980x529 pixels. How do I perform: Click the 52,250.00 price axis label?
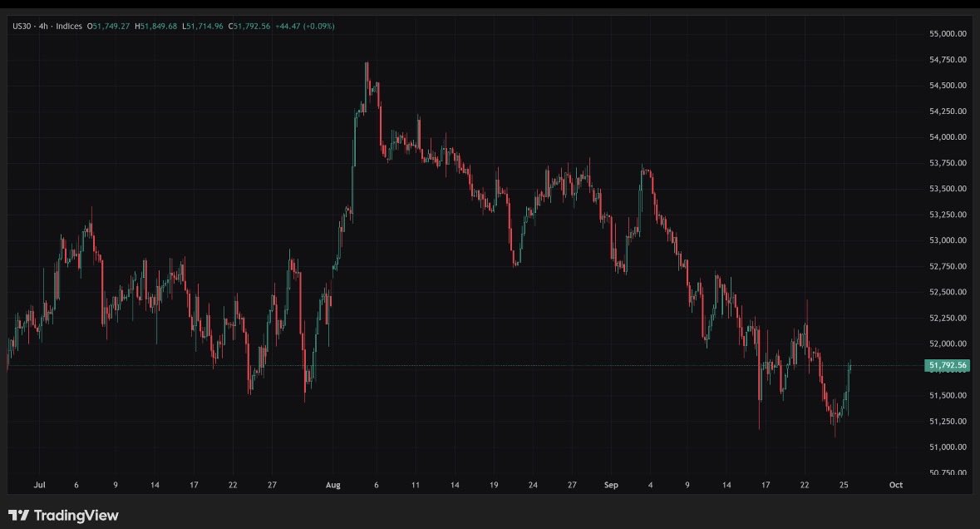948,318
